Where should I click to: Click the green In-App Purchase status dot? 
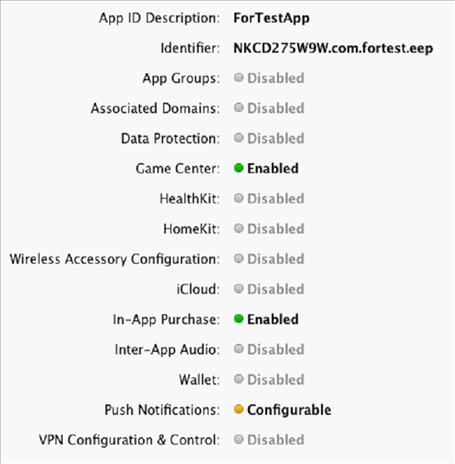pos(239,319)
